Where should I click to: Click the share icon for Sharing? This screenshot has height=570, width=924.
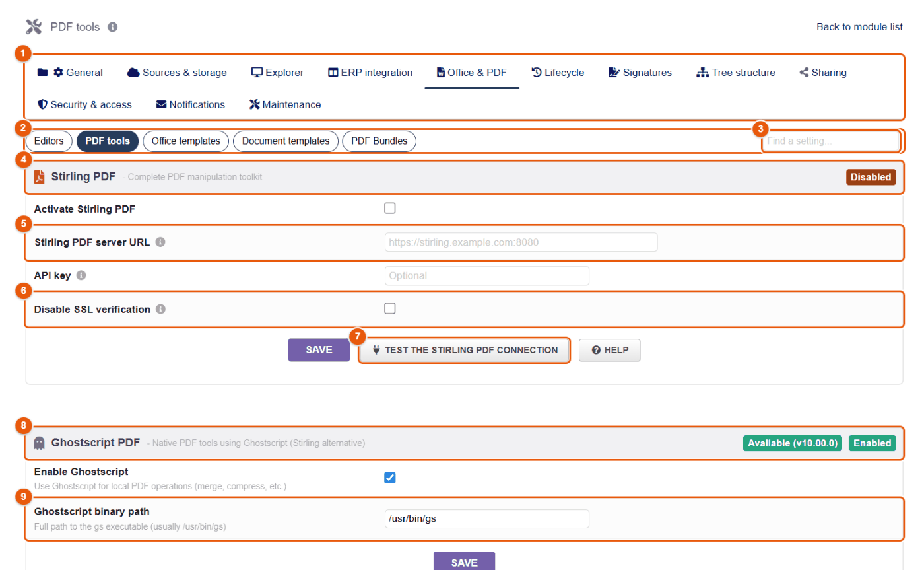804,73
